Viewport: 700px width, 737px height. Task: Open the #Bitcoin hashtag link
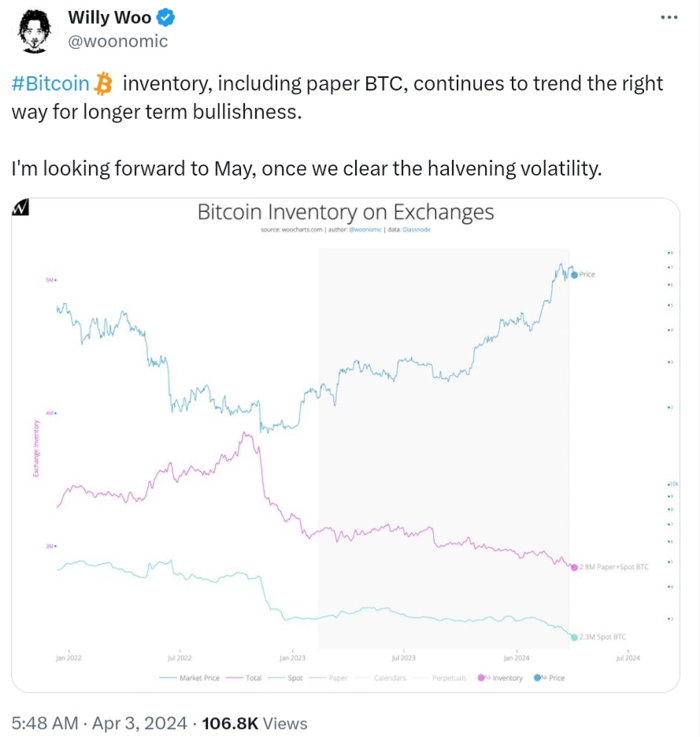pos(51,83)
